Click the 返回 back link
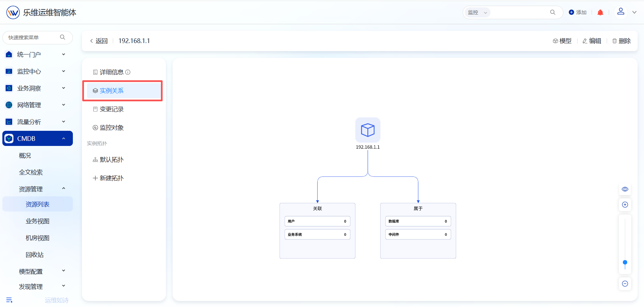Screen dimensions: 644x307 click(x=99, y=41)
